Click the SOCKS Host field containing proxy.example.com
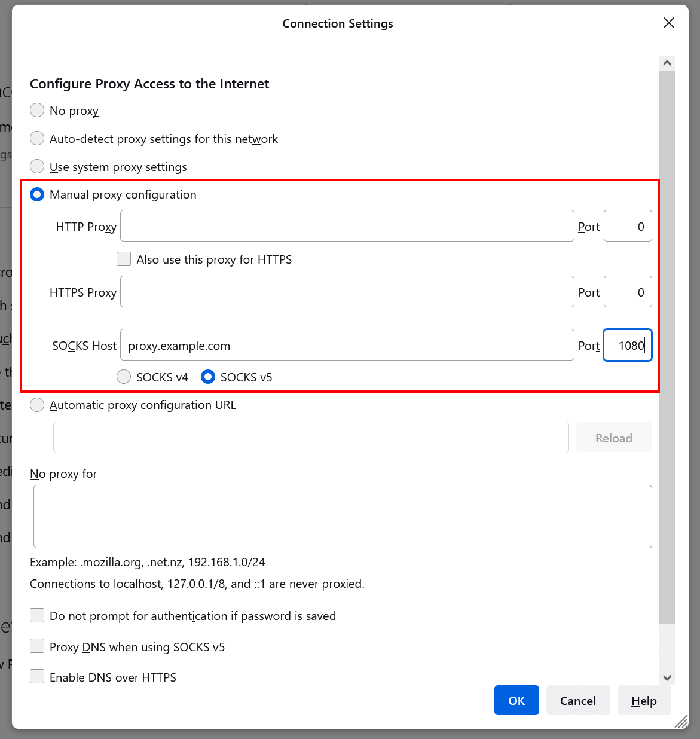The width and height of the screenshot is (700, 739). tap(347, 345)
